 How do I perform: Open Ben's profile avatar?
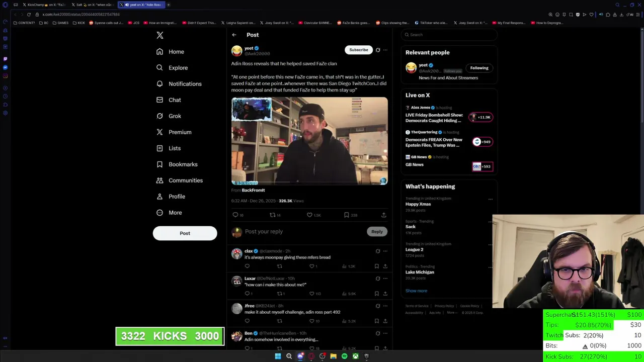coord(236,336)
